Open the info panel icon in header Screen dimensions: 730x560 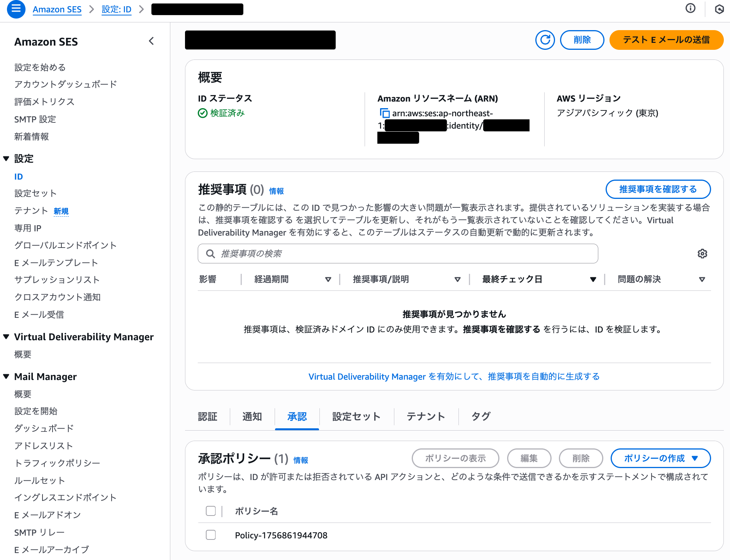point(690,8)
